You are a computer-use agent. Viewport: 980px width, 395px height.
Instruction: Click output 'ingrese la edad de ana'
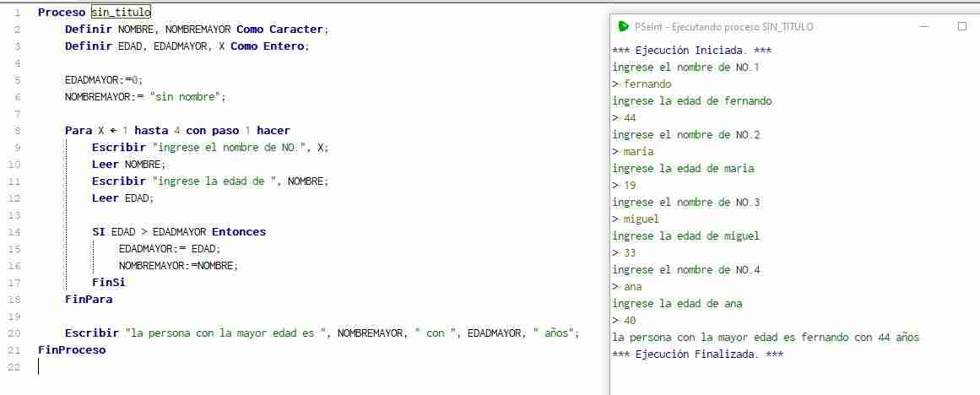pos(678,304)
